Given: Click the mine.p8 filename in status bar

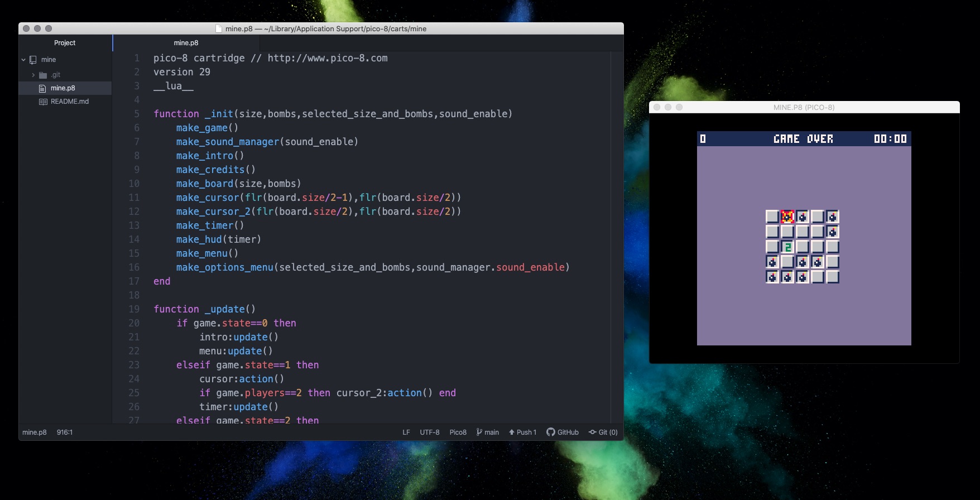Looking at the screenshot, I should tap(35, 432).
